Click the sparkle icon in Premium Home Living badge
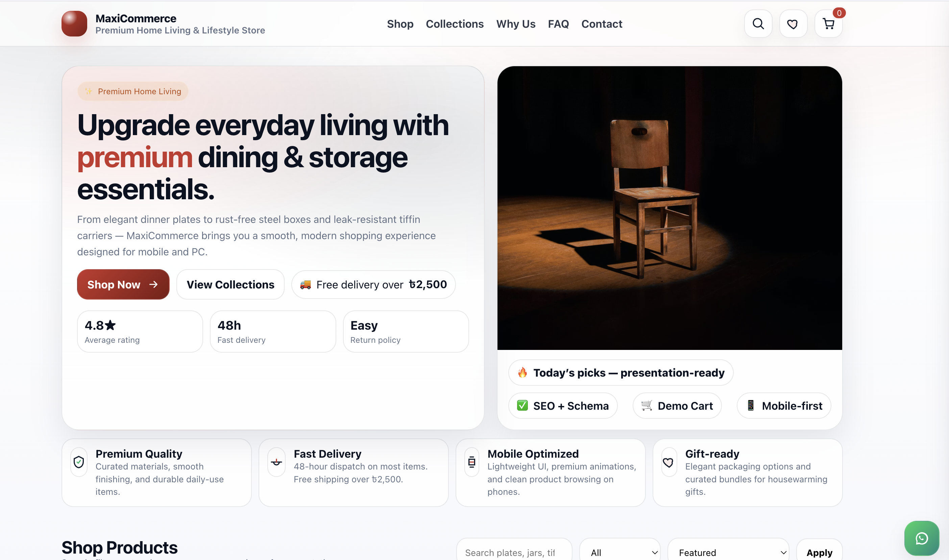This screenshot has width=949, height=560. pyautogui.click(x=89, y=91)
